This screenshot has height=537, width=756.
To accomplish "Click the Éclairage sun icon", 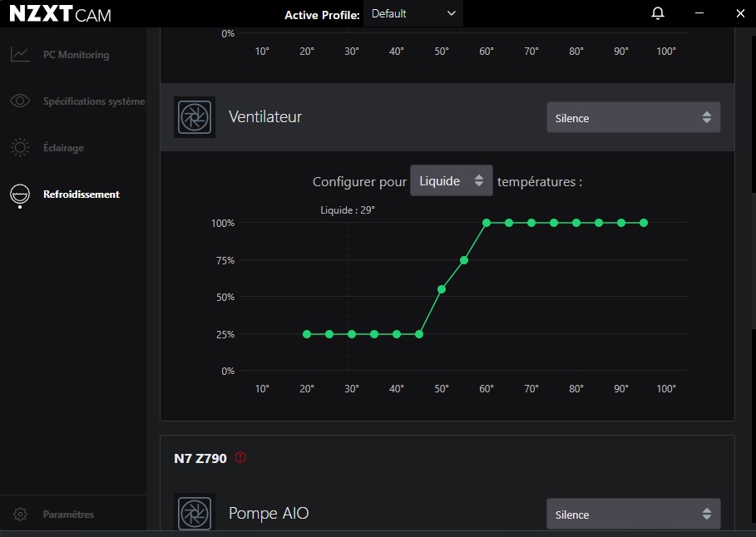I will [20, 148].
